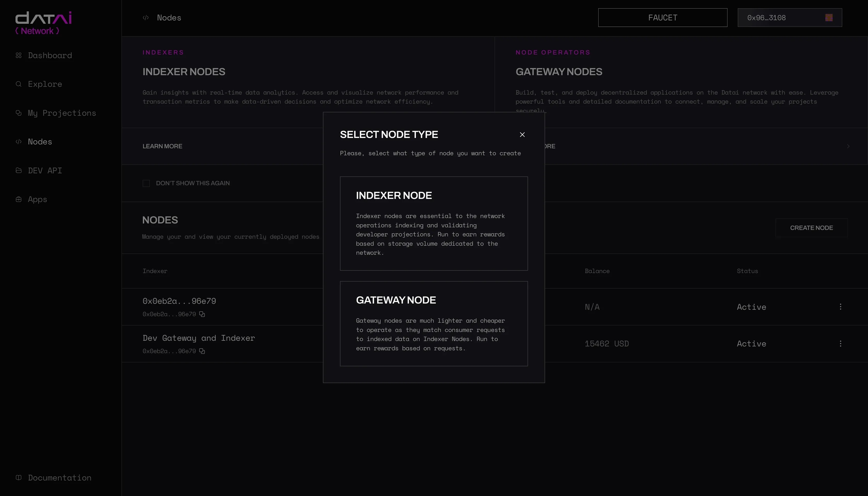This screenshot has width=868, height=496.
Task: Click the My Projections sidebar icon
Action: coord(18,113)
